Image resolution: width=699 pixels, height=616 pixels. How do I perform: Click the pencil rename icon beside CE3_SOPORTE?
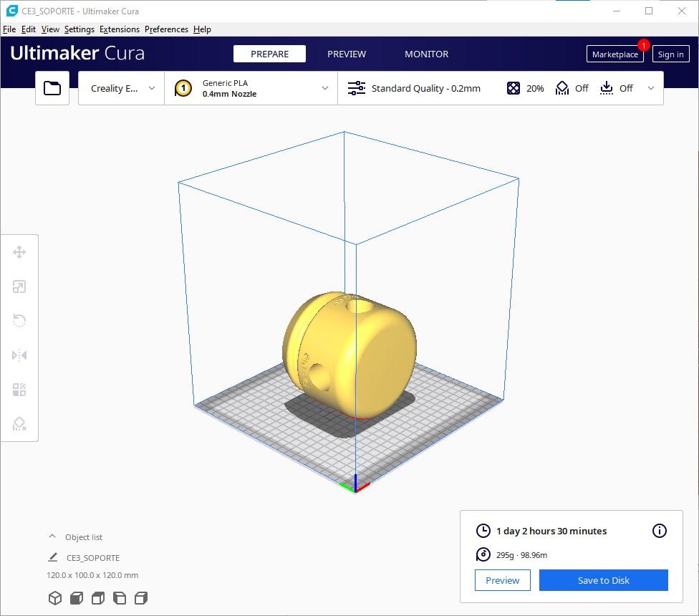pos(53,557)
